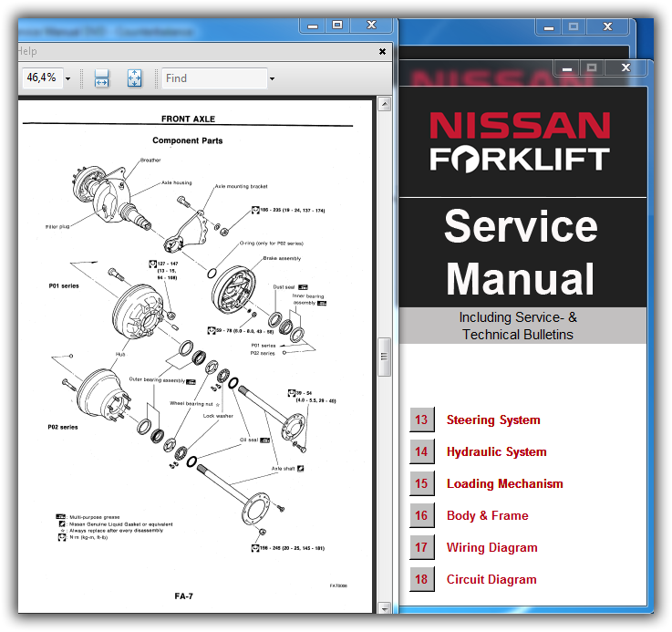Click the Wheel bearing nut label
This screenshot has width=672, height=632.
pos(191,403)
